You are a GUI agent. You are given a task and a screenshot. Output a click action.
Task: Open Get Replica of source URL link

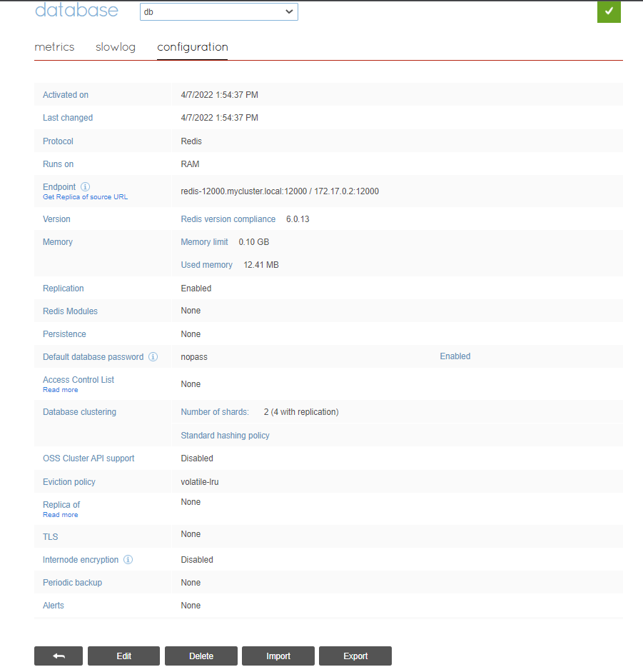coord(85,196)
